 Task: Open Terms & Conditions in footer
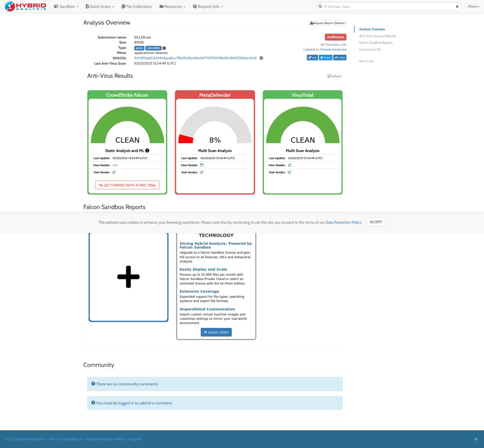65,439
